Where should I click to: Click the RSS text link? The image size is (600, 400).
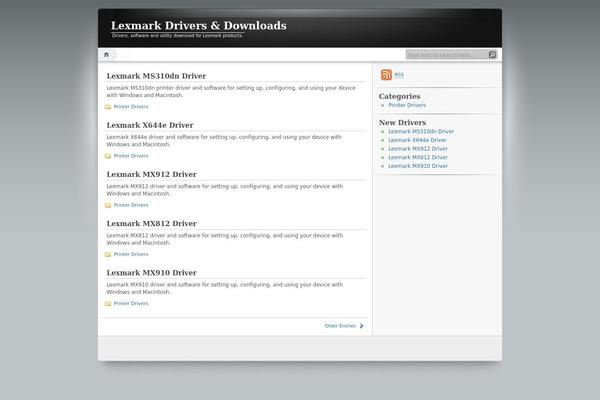tap(399, 75)
